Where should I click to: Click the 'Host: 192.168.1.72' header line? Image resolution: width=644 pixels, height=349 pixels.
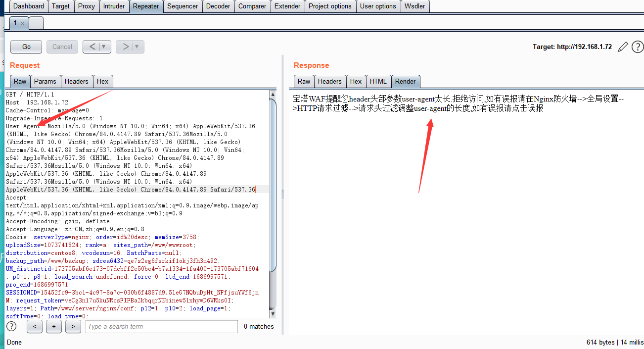pos(37,102)
